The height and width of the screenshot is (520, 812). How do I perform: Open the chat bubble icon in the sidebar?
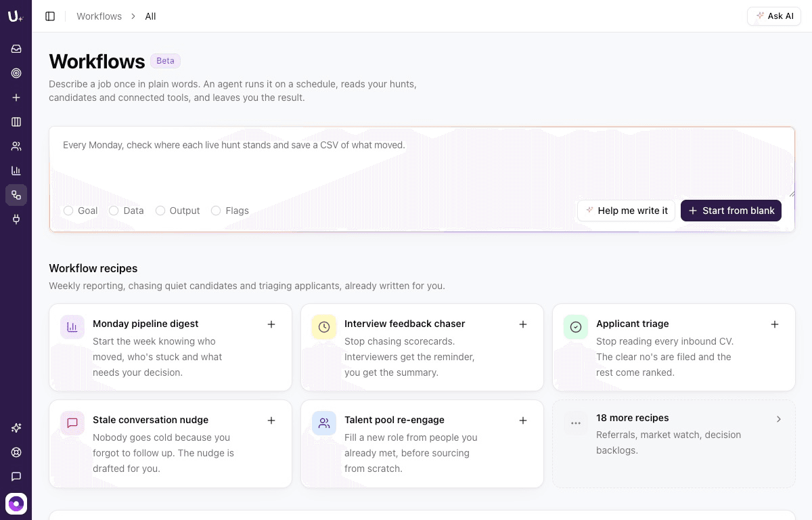(16, 477)
